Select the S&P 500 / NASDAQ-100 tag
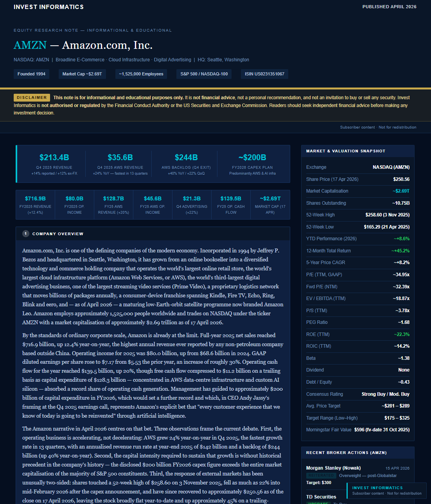Viewport: 431px width, 504px height. (204, 74)
